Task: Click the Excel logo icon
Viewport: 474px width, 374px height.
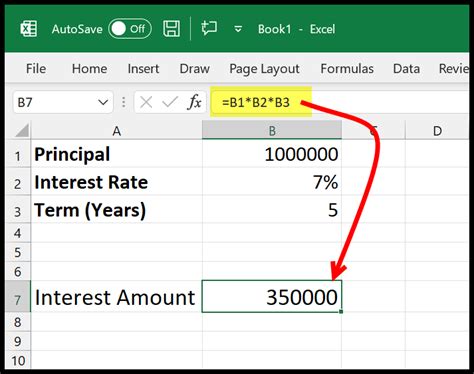Action: click(29, 29)
